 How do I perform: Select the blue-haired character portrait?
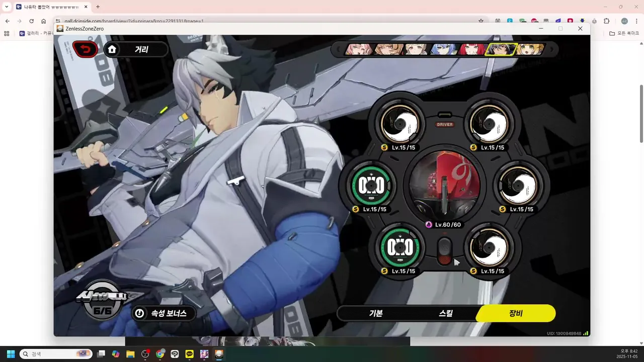click(445, 49)
